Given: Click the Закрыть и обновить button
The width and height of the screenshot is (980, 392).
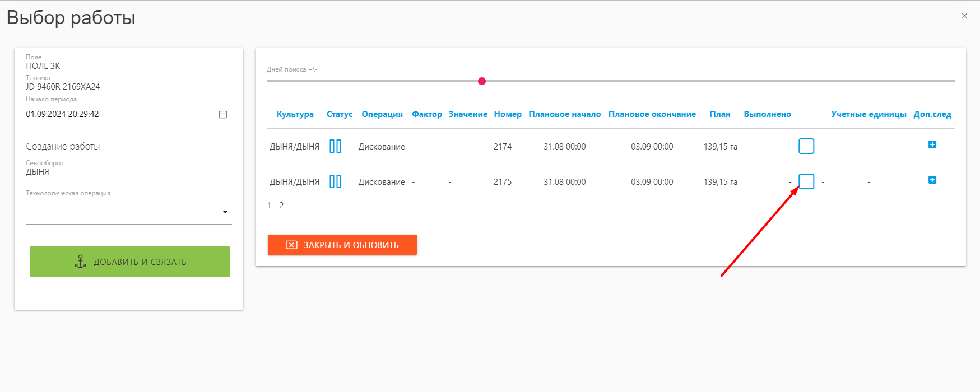Looking at the screenshot, I should (342, 245).
